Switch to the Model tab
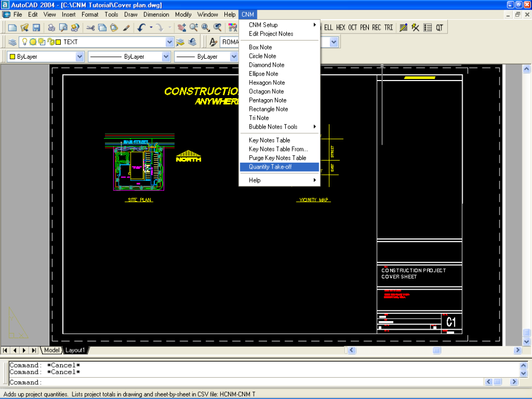This screenshot has width=532, height=399. [x=52, y=350]
